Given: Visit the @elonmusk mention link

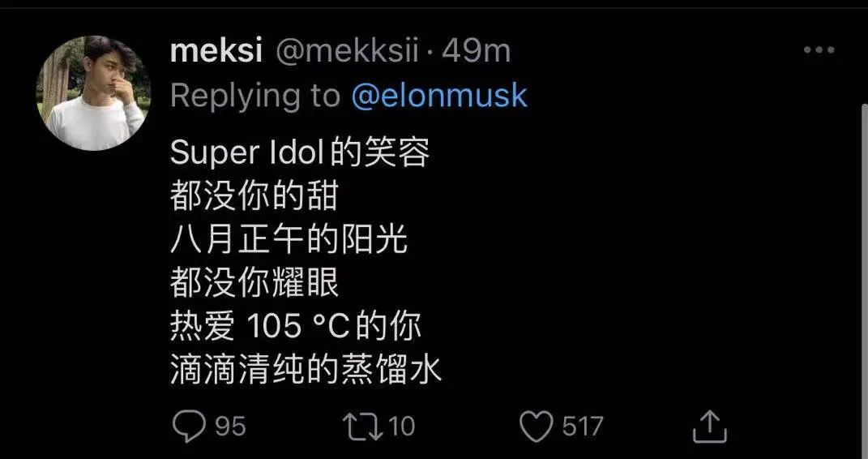Looking at the screenshot, I should click(439, 96).
